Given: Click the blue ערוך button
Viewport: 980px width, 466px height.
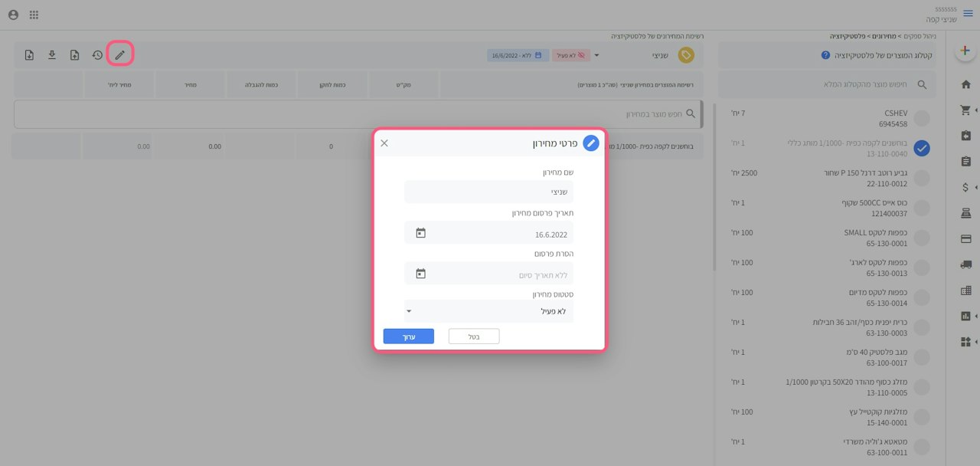Looking at the screenshot, I should click(x=409, y=336).
